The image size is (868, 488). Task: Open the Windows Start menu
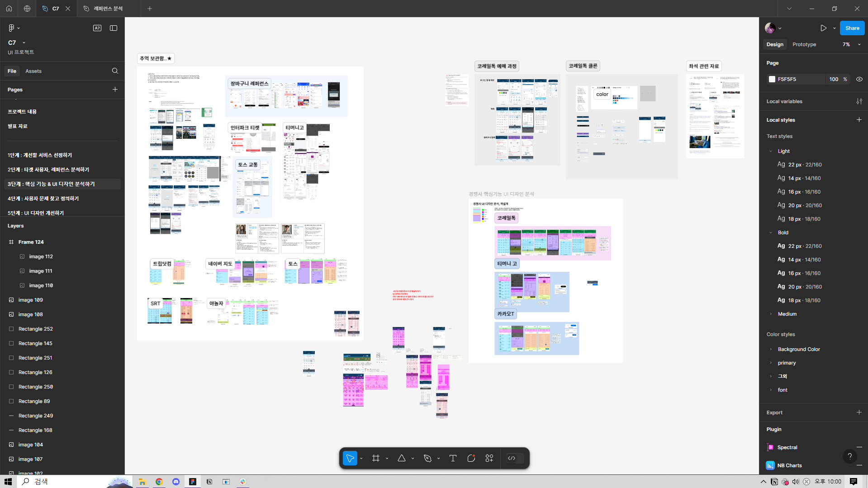click(x=8, y=482)
